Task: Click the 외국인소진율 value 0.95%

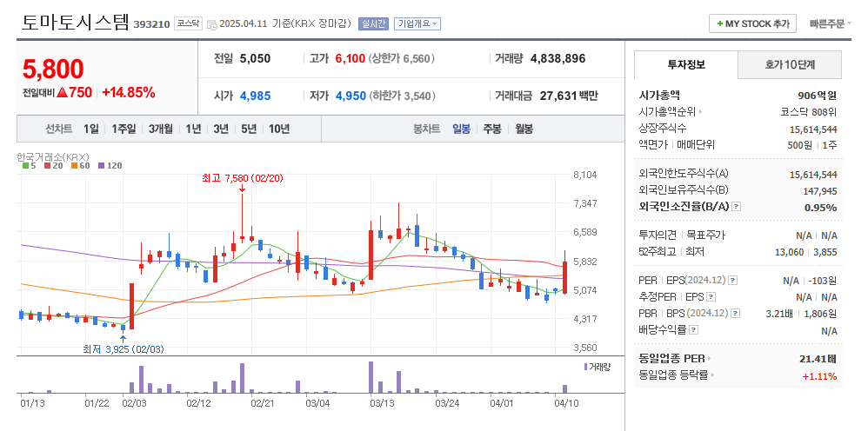Action: tap(820, 208)
